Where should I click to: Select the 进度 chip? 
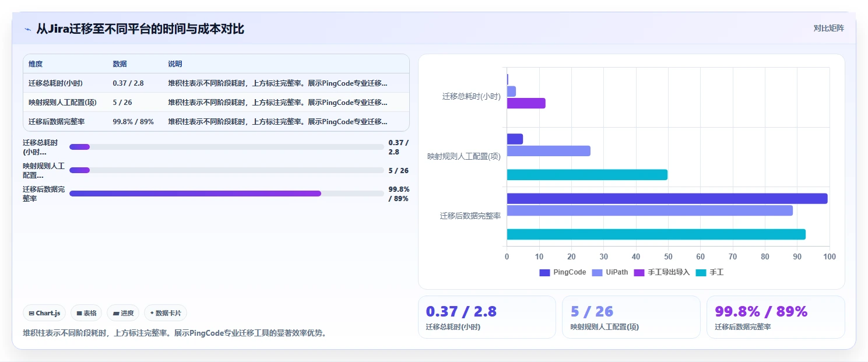pos(123,313)
